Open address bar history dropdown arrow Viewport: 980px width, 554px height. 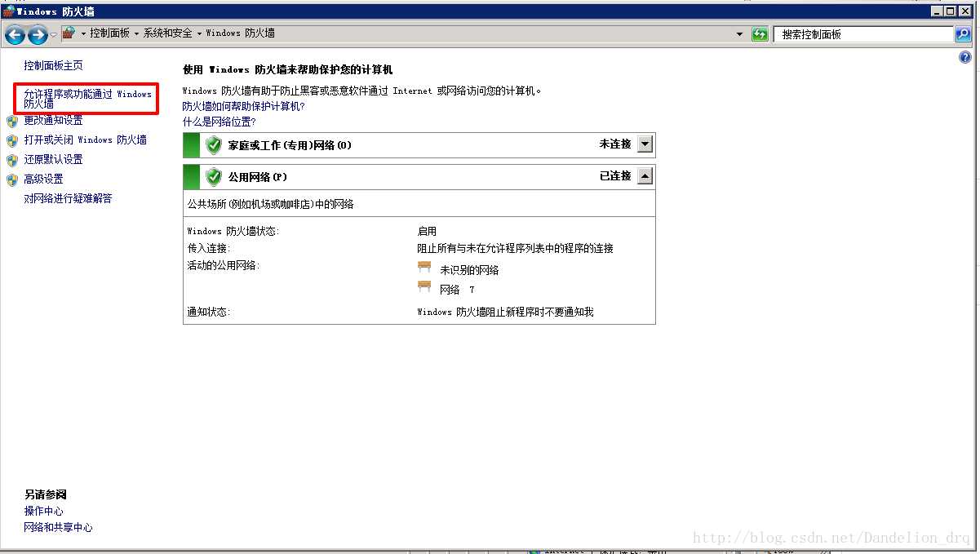pyautogui.click(x=740, y=34)
